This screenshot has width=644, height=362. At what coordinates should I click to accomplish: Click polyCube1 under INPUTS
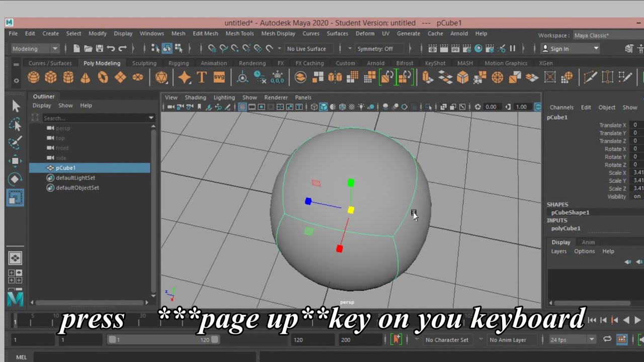(x=566, y=228)
